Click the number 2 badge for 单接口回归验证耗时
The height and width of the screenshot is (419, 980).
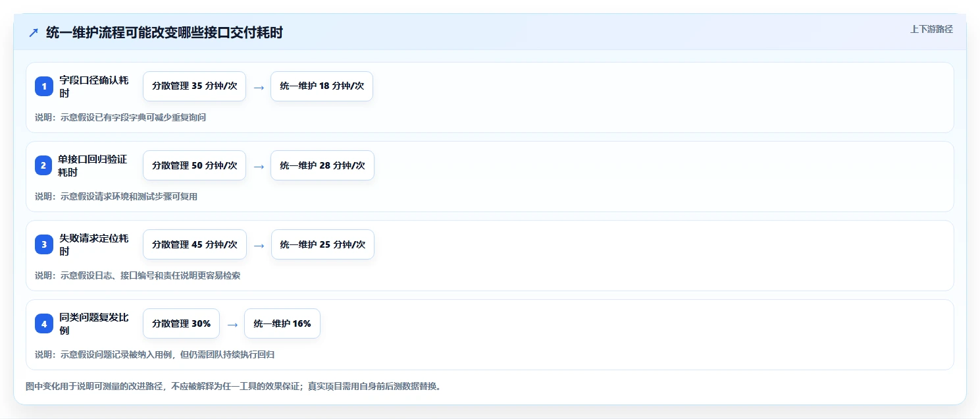44,165
